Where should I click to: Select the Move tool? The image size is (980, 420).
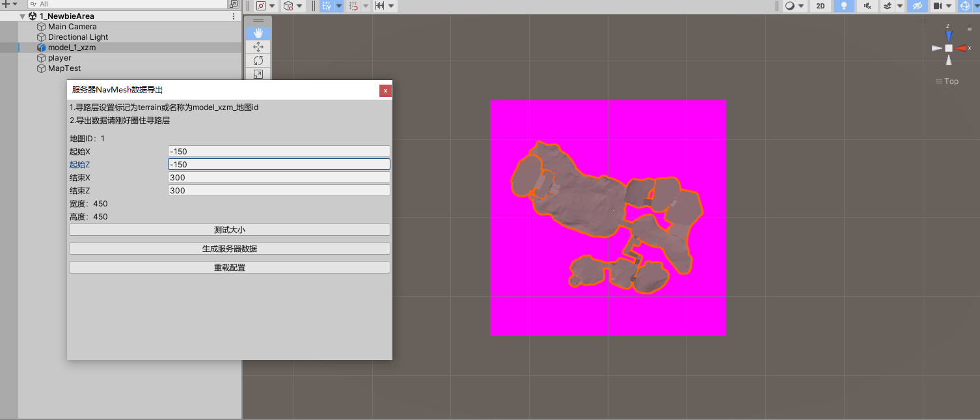click(x=258, y=47)
